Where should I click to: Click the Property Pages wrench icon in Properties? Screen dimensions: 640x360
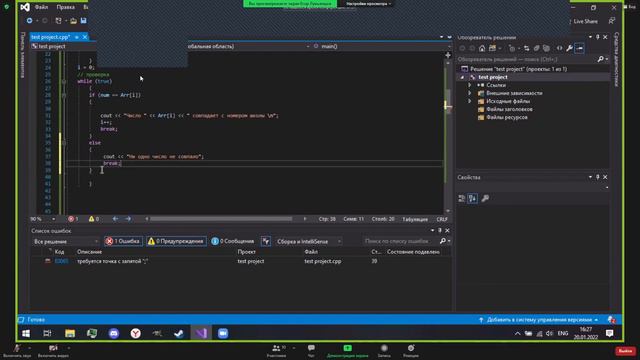[x=485, y=198]
